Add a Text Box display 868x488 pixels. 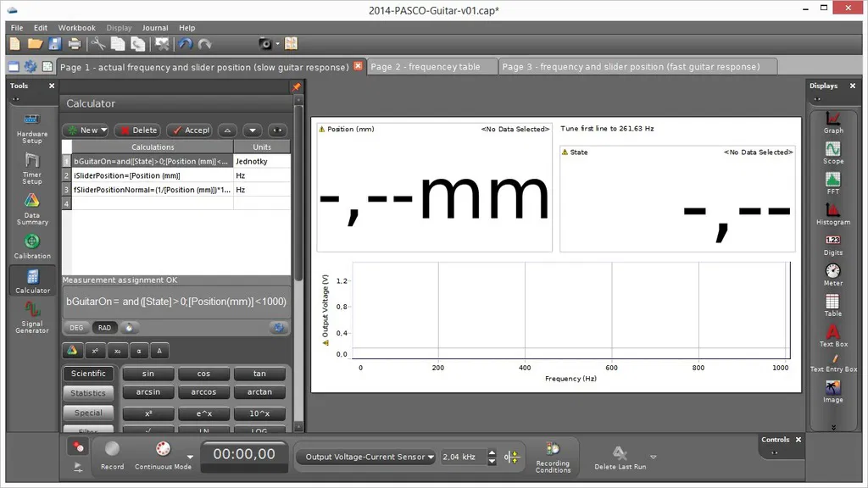(832, 335)
